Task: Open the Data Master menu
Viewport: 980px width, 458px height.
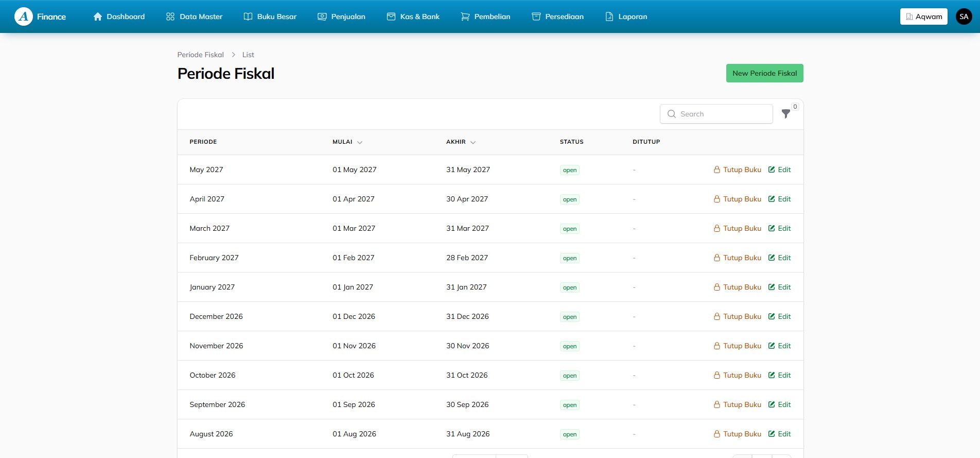Action: pyautogui.click(x=194, y=16)
